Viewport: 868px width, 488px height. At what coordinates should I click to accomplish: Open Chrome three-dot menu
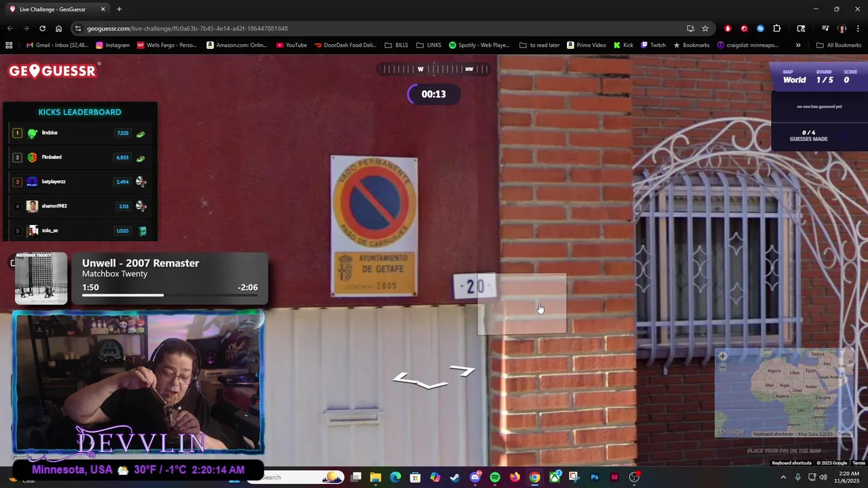click(x=858, y=28)
